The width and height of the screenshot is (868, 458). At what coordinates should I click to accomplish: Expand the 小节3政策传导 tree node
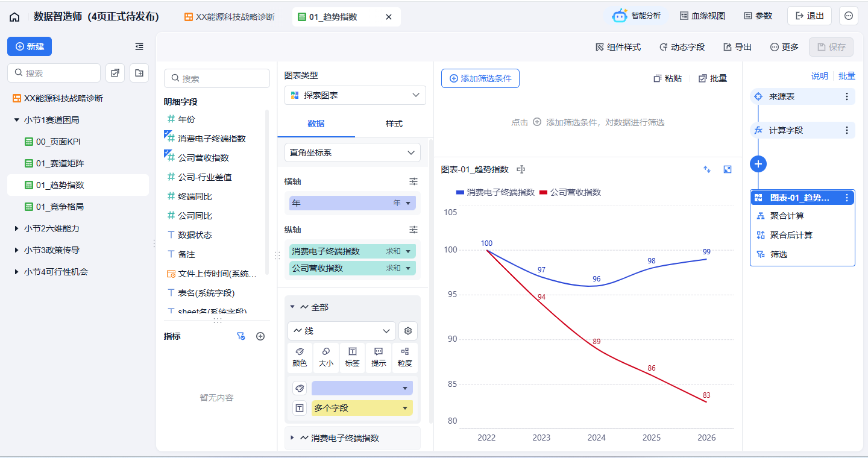16,250
